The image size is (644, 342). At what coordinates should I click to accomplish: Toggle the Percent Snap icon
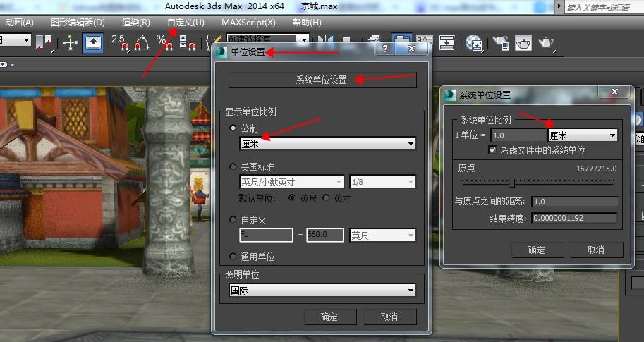click(164, 43)
